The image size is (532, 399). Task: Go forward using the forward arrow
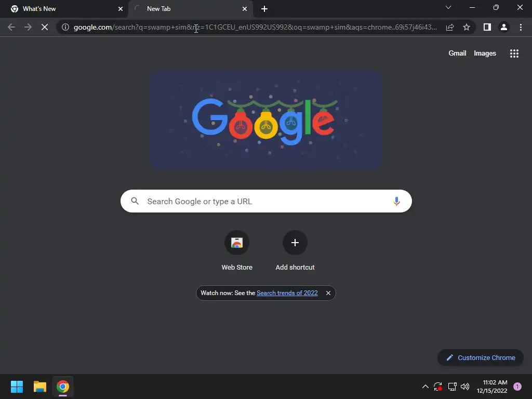(x=28, y=27)
